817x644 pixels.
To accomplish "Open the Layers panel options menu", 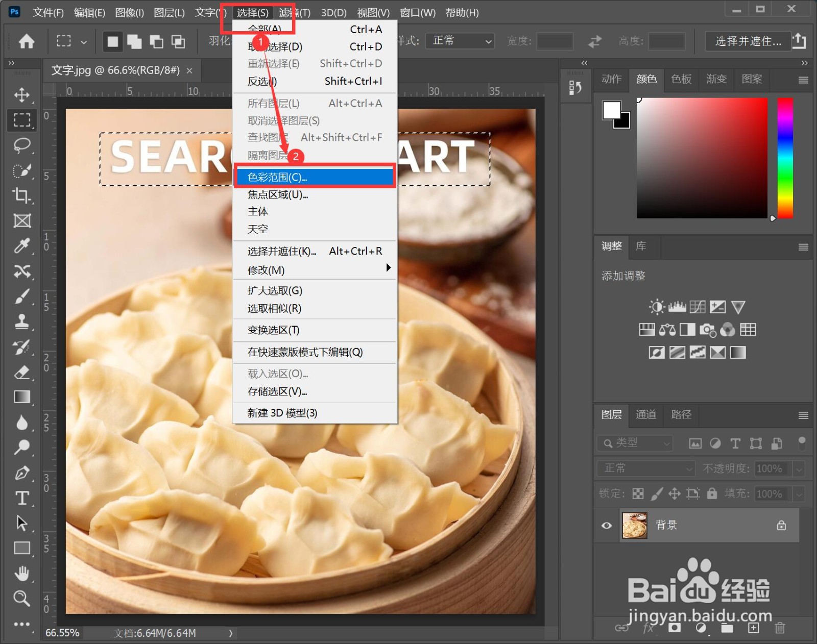I will 803,415.
